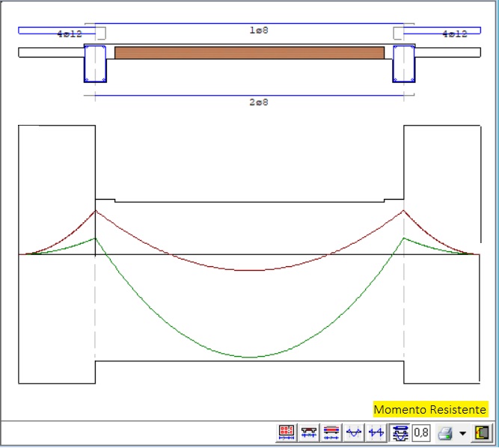The width and height of the screenshot is (499, 448).
Task: Open the red-blue reinforcement layout icon
Action: coord(331,433)
